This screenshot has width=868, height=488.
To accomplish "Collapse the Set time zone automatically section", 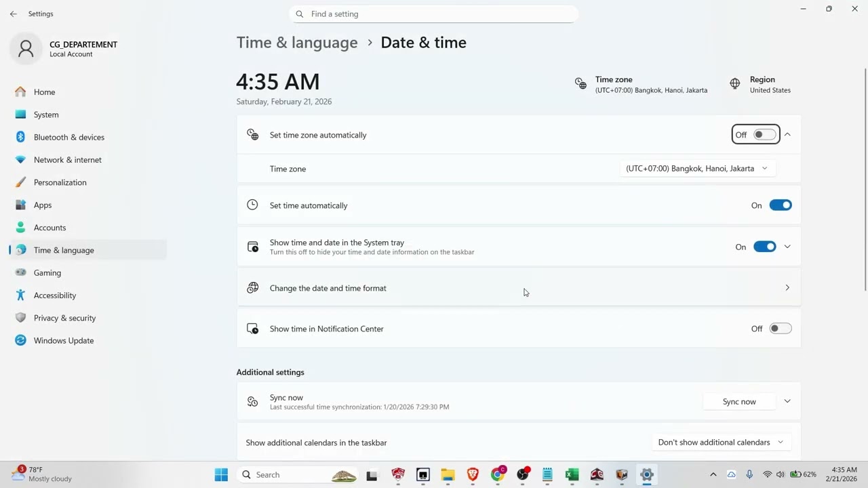I will [x=787, y=135].
